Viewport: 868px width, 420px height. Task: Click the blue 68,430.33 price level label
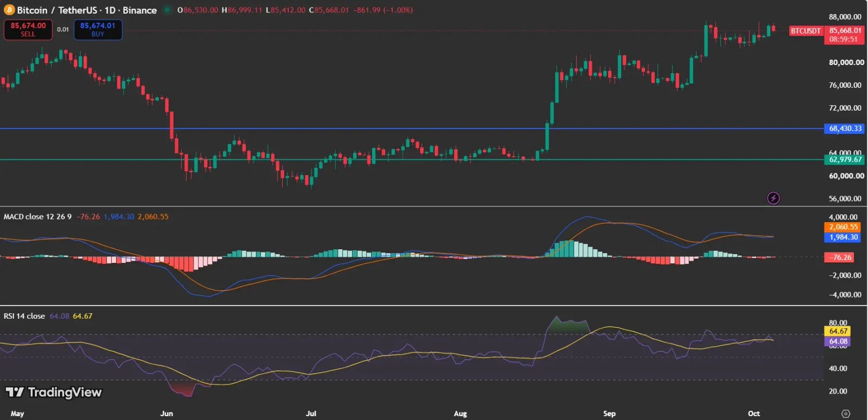tap(845, 128)
